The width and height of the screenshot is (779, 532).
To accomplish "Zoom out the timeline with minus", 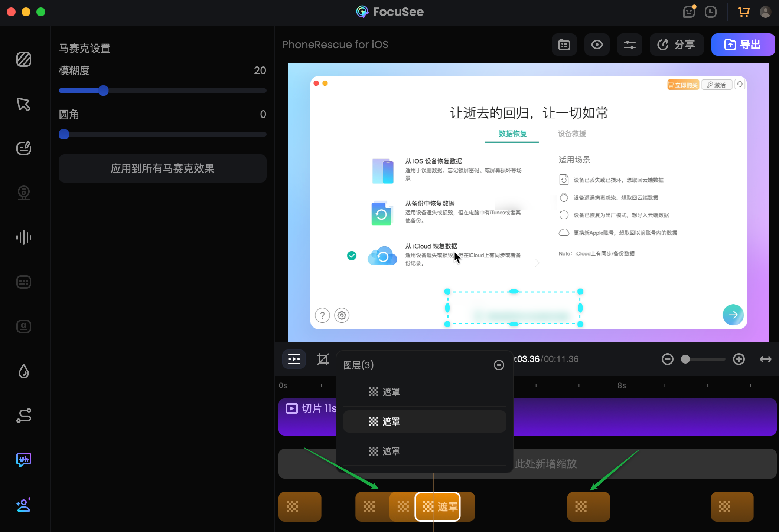I will tap(668, 359).
